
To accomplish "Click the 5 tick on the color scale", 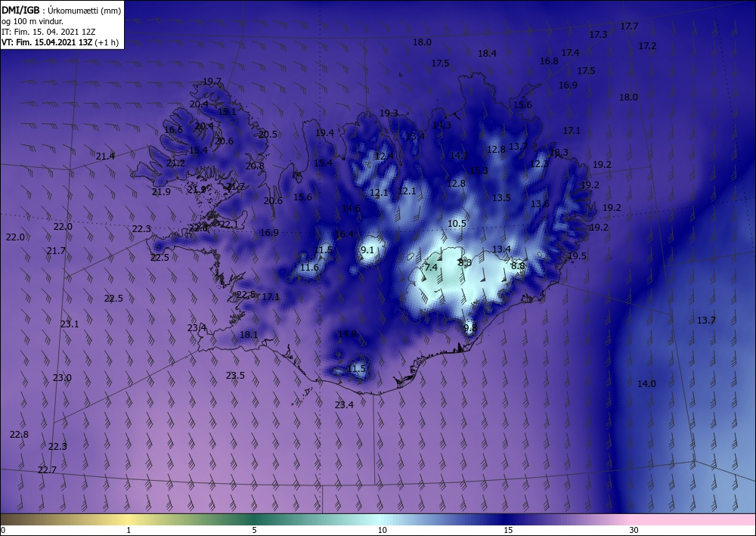I will coord(254,531).
